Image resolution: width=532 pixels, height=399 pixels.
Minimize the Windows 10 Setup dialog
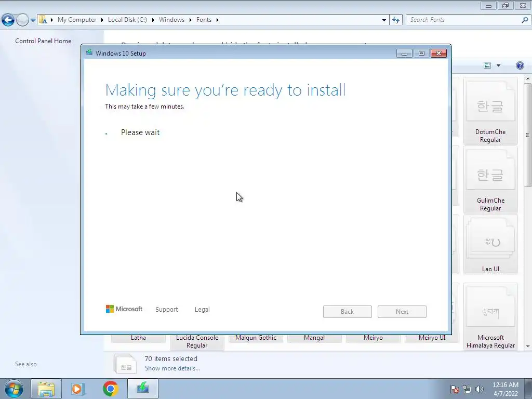point(404,54)
